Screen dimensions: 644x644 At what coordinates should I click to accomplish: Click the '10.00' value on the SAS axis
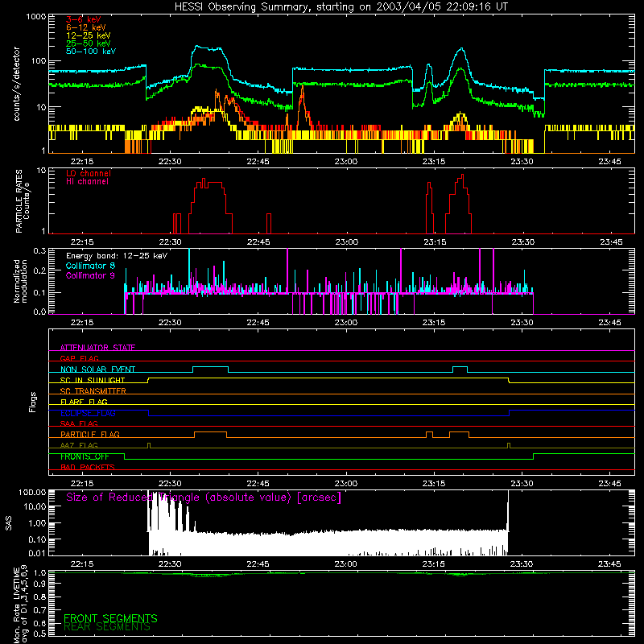[35, 507]
